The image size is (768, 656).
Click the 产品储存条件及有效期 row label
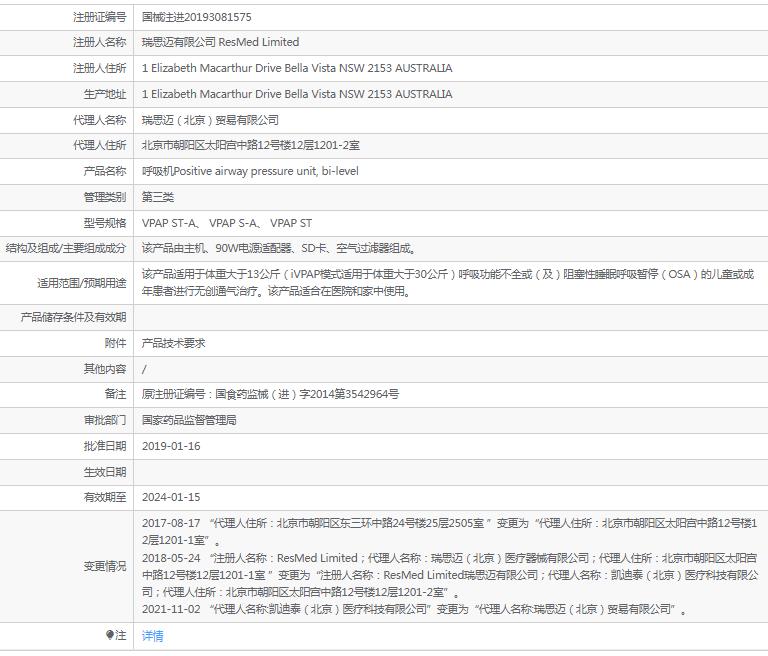pyautogui.click(x=73, y=317)
